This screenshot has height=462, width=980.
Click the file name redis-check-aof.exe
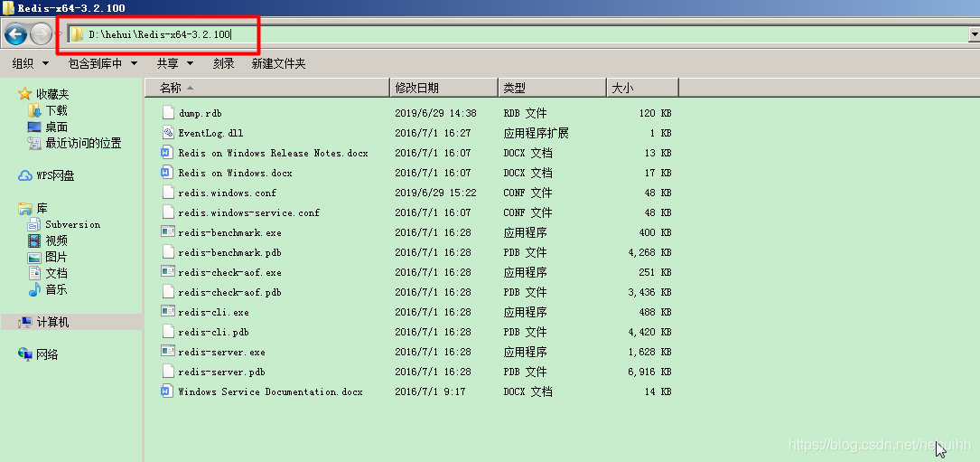click(229, 272)
